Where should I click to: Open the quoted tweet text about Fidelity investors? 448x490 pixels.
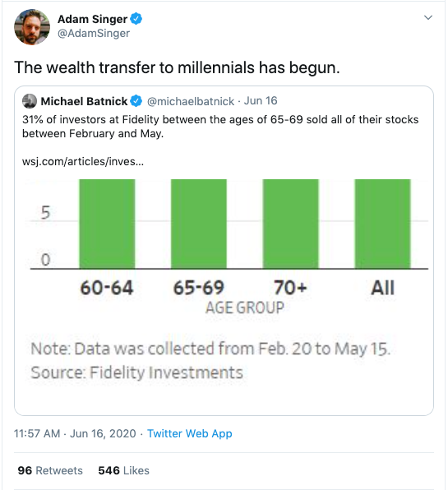coord(220,127)
